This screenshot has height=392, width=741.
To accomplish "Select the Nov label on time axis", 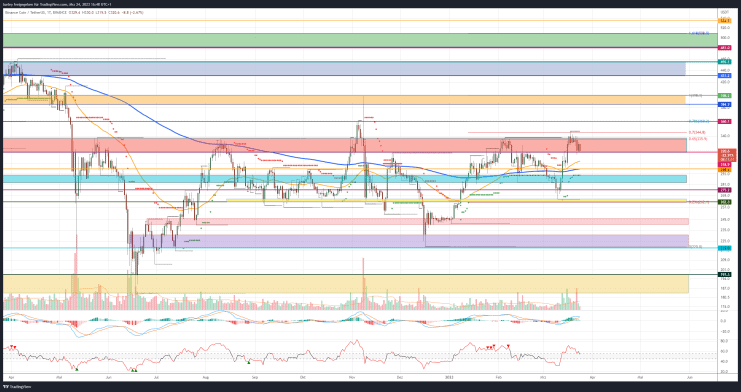I will pos(352,378).
